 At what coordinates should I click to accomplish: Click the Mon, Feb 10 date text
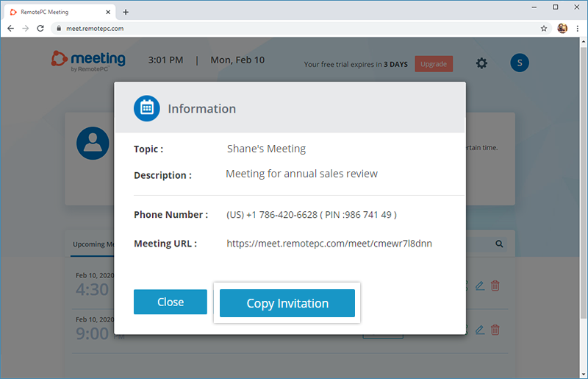tap(237, 60)
